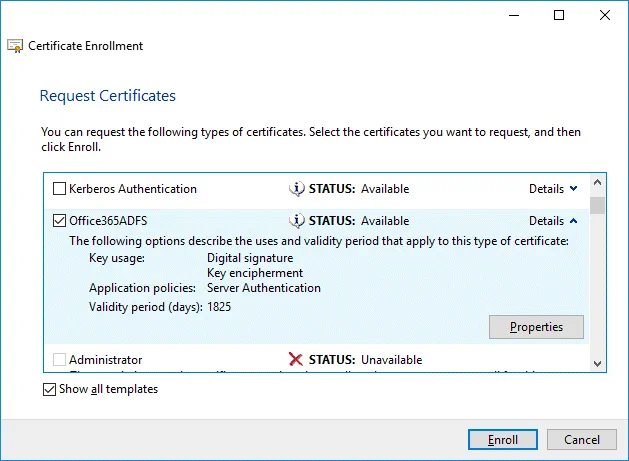Close the Certificate Enrollment window
The width and height of the screenshot is (629, 461).
point(605,15)
